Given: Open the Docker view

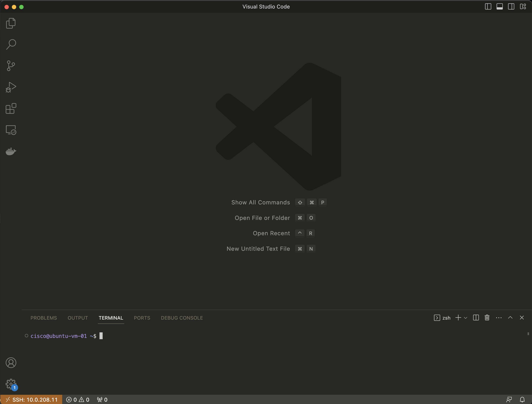Looking at the screenshot, I should 11,151.
